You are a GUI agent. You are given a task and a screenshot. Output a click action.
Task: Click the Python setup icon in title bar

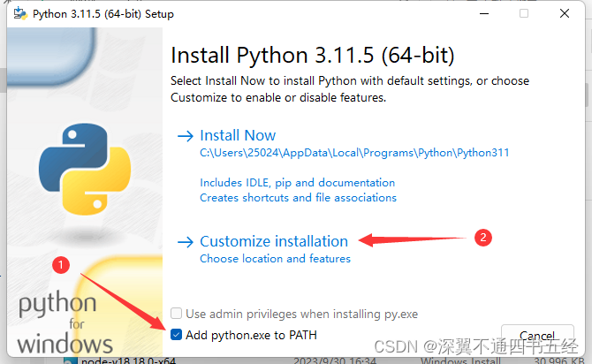[20, 14]
